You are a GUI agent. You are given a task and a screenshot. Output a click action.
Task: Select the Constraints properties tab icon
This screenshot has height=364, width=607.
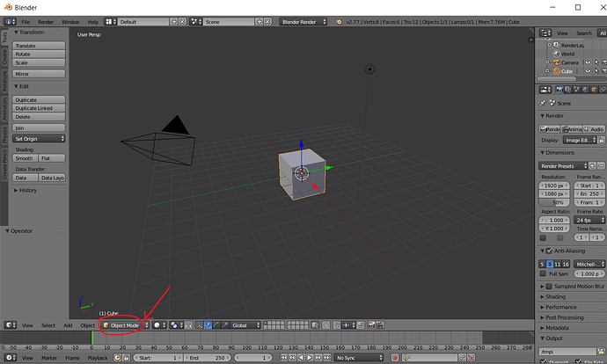(x=603, y=90)
